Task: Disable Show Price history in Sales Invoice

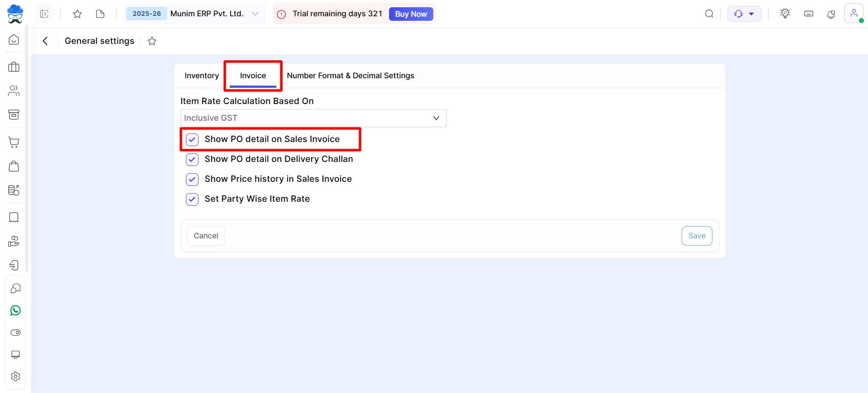Action: click(x=192, y=179)
